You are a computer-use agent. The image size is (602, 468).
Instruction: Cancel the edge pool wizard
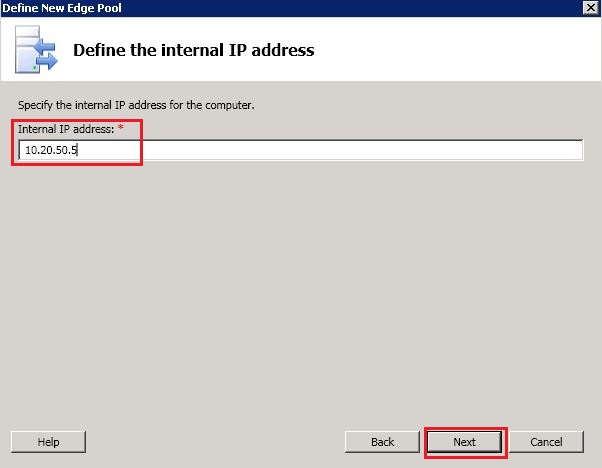pyautogui.click(x=546, y=442)
